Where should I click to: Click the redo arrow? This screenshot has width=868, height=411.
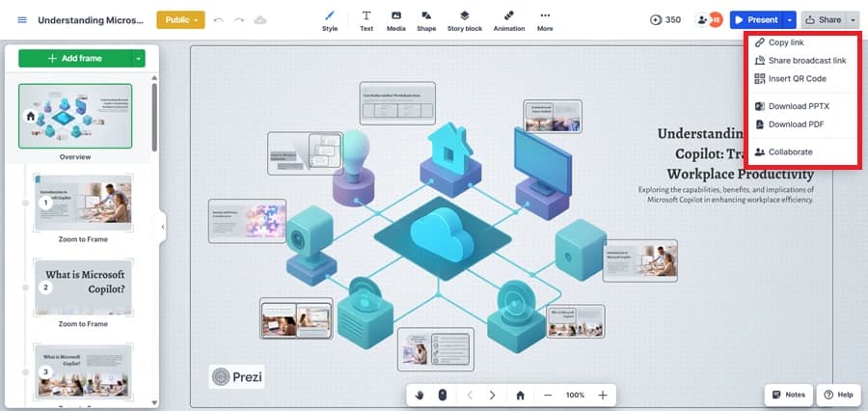(238, 20)
